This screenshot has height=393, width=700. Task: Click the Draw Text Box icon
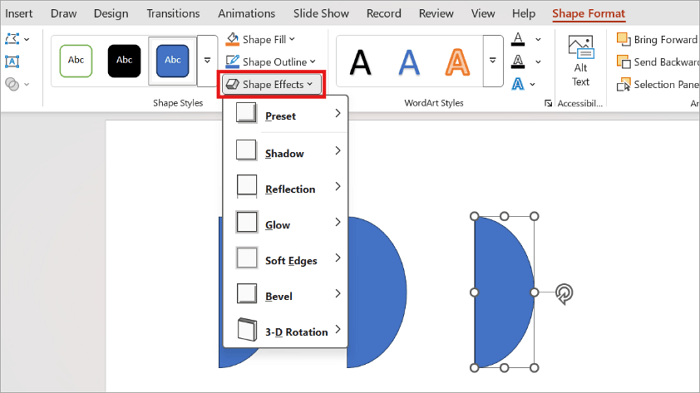(x=12, y=61)
